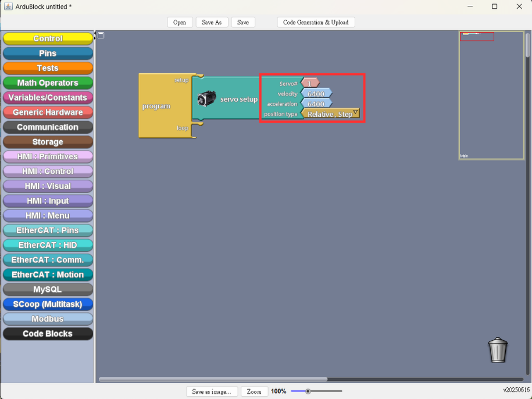Expand the SCoop (Multitask) category
Image resolution: width=532 pixels, height=399 pixels.
click(48, 304)
